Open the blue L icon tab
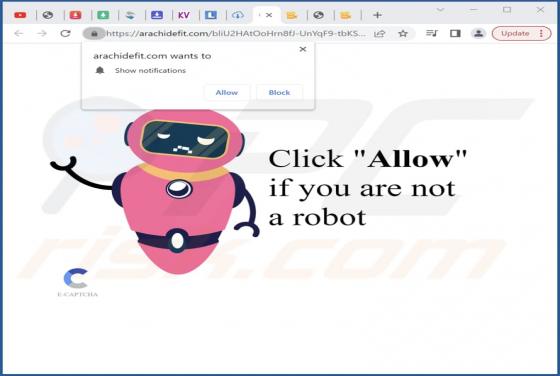The width and height of the screenshot is (560, 376). pyautogui.click(x=211, y=15)
